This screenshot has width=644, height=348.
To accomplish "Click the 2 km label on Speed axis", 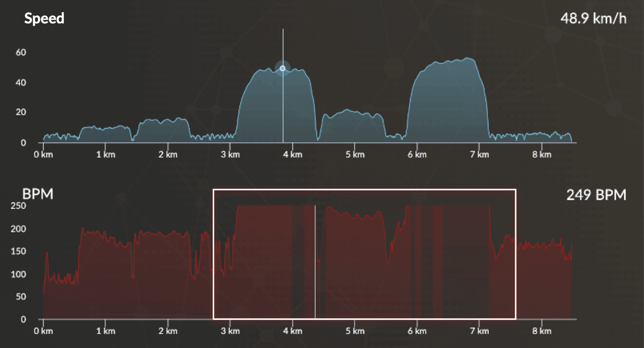I will click(168, 154).
